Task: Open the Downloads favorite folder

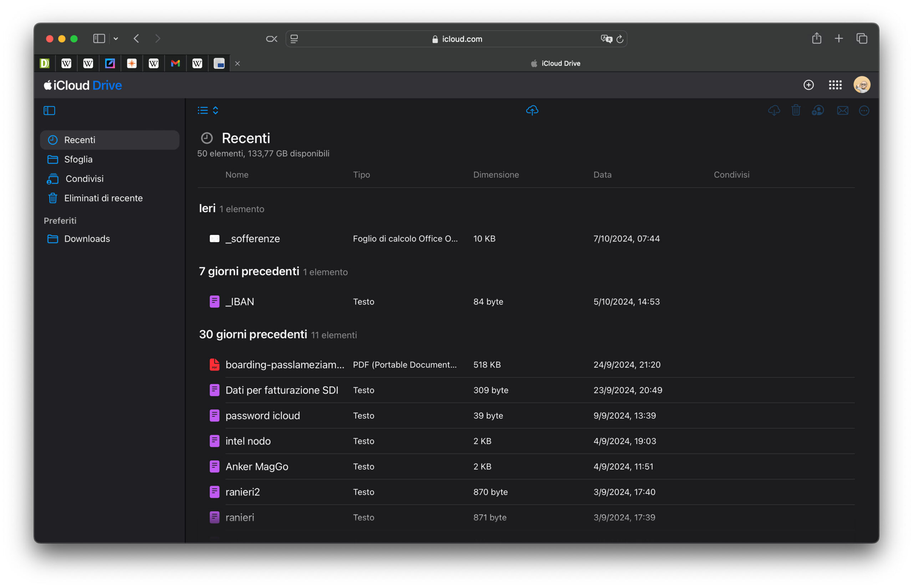Action: tap(87, 239)
